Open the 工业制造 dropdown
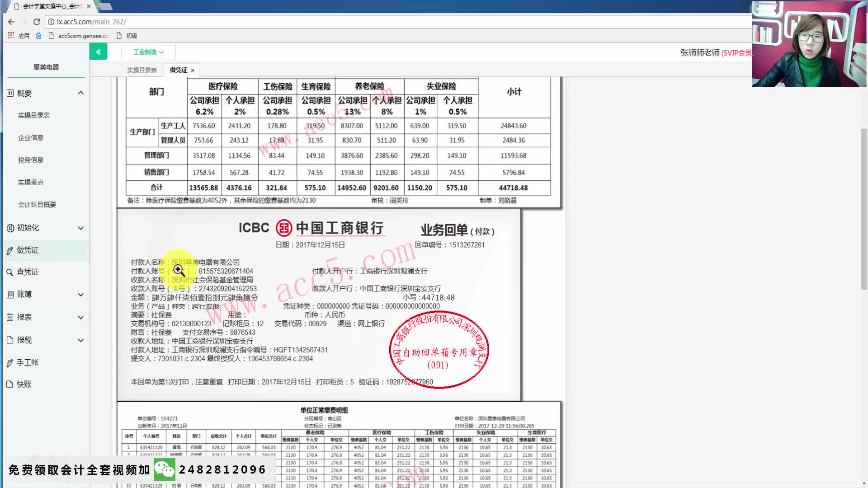The image size is (868, 488). (x=148, y=52)
